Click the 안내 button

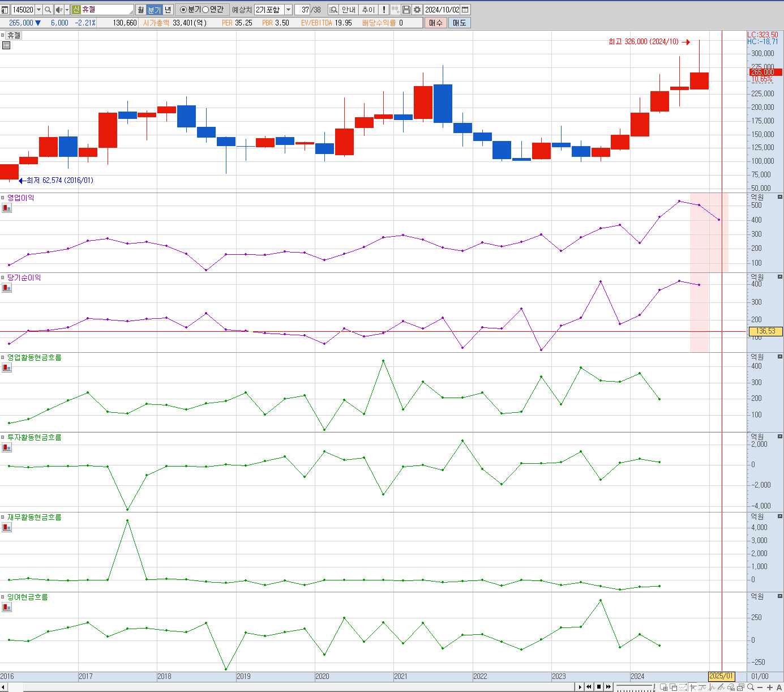(x=349, y=10)
